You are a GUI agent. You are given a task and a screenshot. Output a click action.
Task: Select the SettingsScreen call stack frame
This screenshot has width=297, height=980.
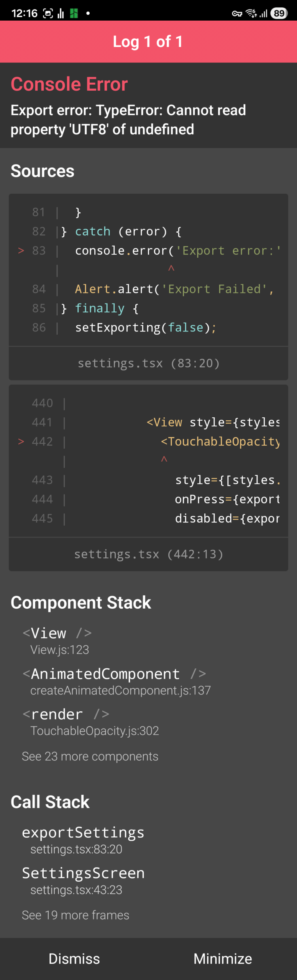83,880
